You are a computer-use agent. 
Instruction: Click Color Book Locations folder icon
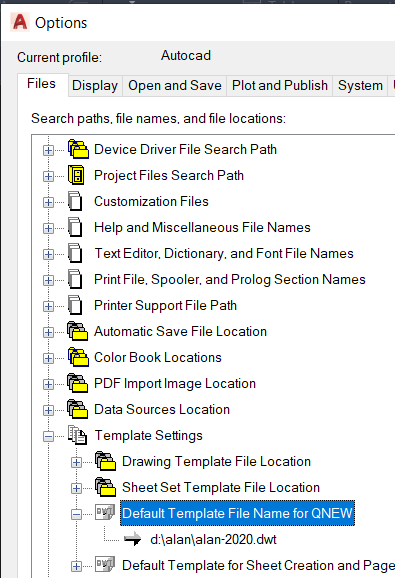[78, 357]
